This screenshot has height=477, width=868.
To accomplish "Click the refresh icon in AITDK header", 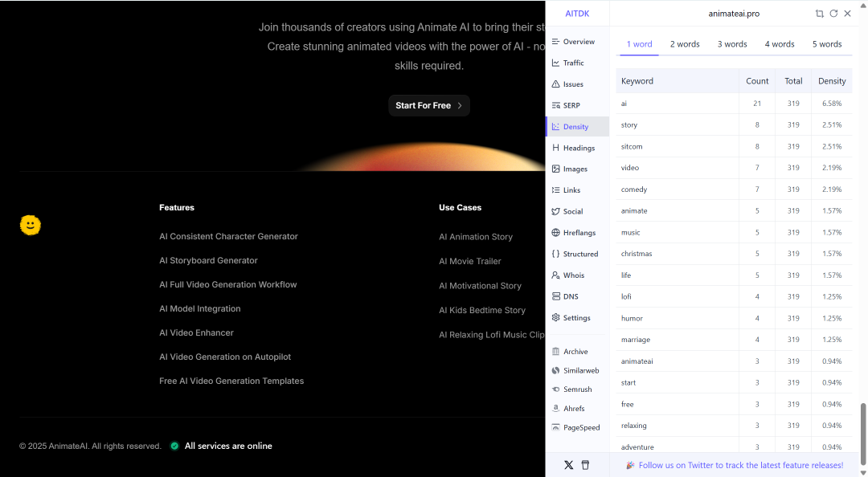I will click(x=833, y=14).
